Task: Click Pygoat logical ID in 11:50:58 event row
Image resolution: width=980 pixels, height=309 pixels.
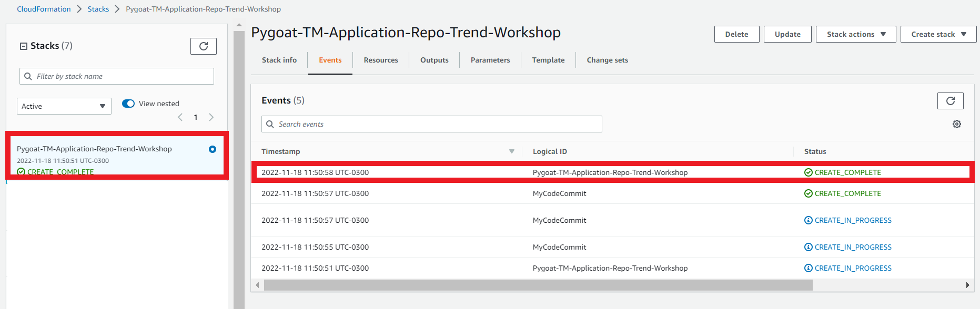Action: [x=610, y=172]
